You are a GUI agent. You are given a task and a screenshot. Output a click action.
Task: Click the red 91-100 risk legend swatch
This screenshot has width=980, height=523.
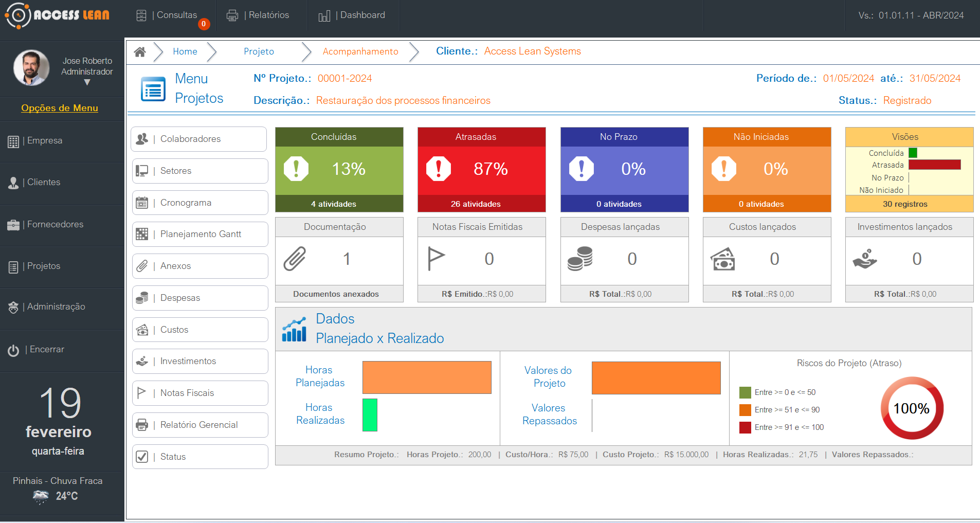pos(745,427)
